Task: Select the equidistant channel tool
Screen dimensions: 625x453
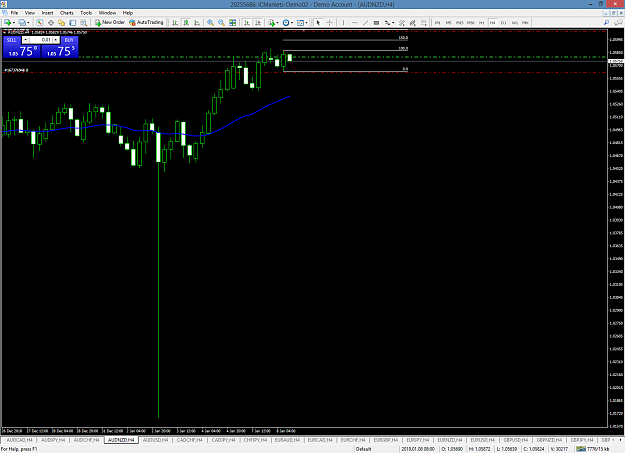Action: coord(402,23)
